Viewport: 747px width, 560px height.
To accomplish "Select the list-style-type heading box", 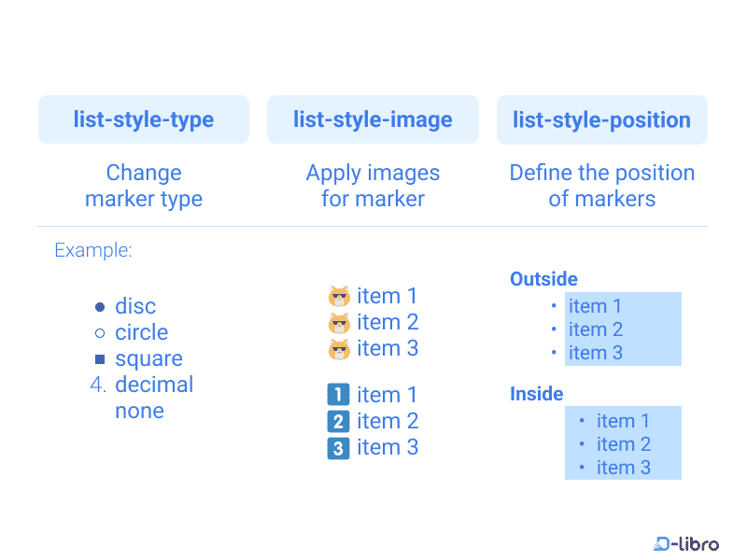I will click(144, 119).
